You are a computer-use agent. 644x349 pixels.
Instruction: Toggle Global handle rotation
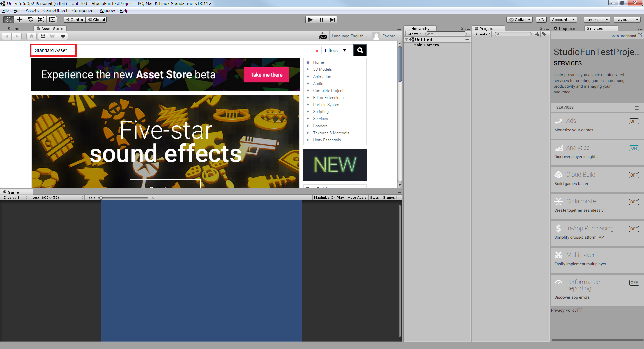pos(96,20)
